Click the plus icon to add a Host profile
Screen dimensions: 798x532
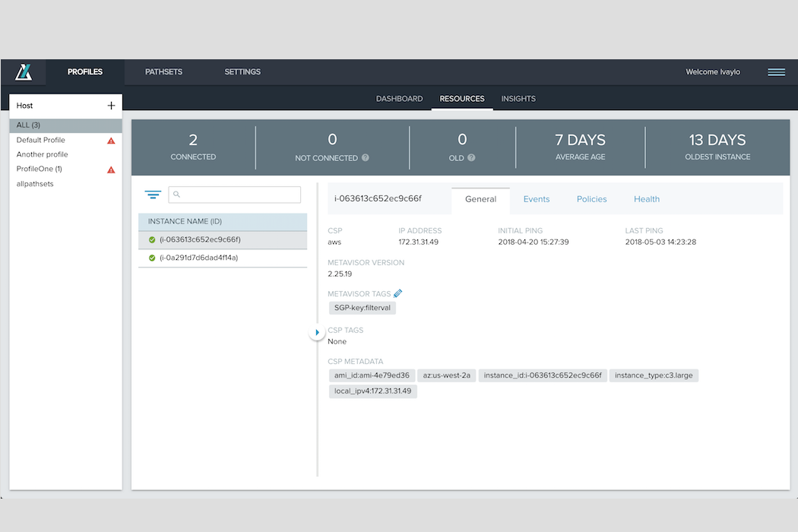tap(111, 106)
